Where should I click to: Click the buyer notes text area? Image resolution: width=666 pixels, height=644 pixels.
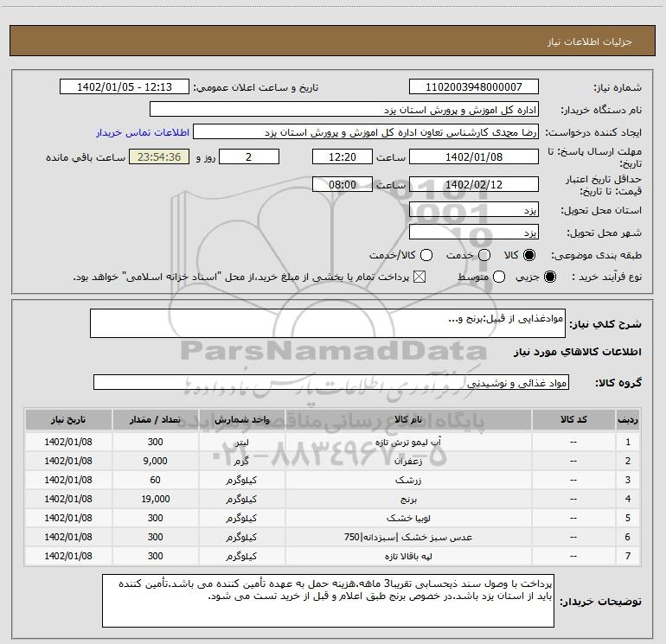coord(328,600)
